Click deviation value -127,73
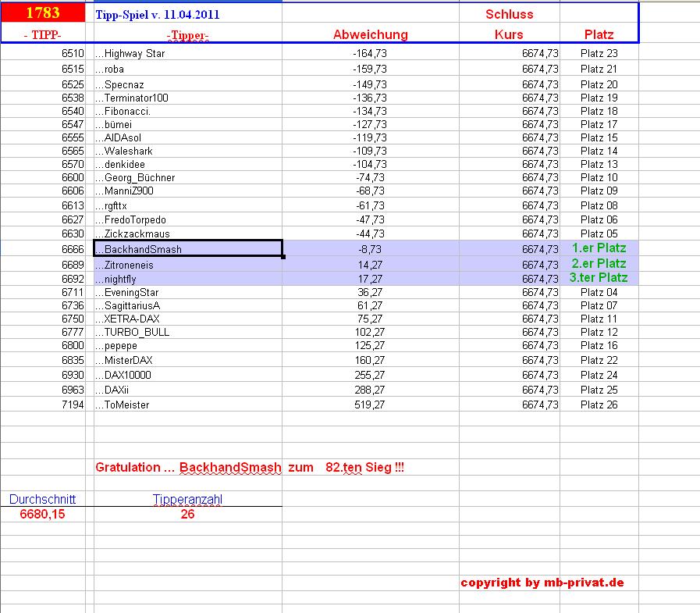This screenshot has height=613, width=700. pos(370,125)
